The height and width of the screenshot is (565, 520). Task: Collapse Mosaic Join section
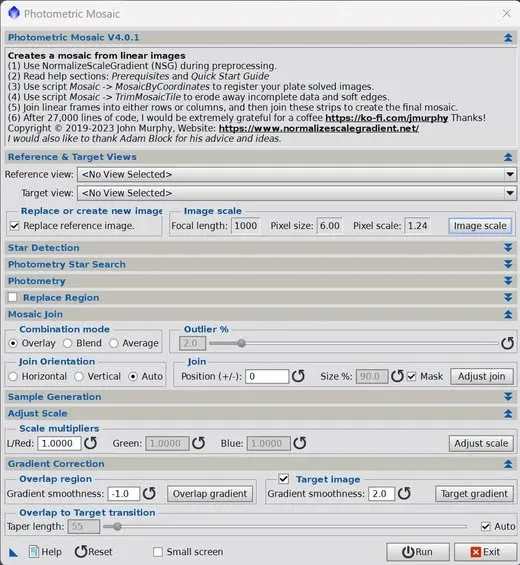click(x=508, y=314)
